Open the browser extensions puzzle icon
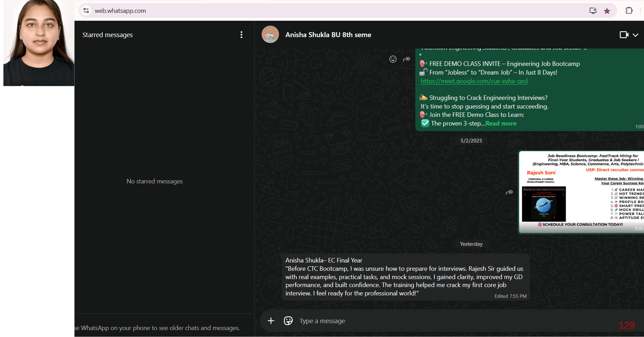The height and width of the screenshot is (337, 644). (629, 11)
